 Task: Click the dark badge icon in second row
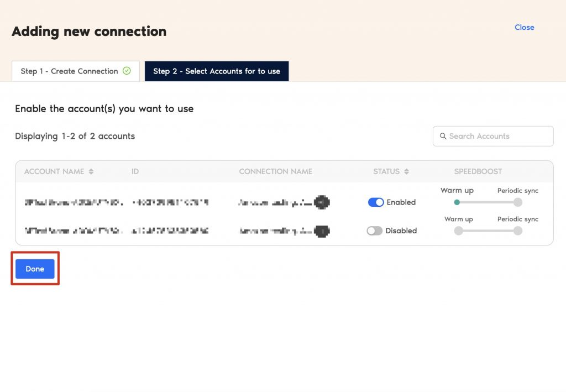click(x=322, y=231)
